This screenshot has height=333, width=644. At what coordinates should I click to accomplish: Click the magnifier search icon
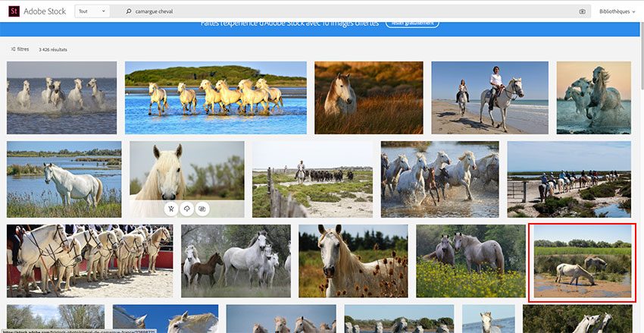coord(128,11)
